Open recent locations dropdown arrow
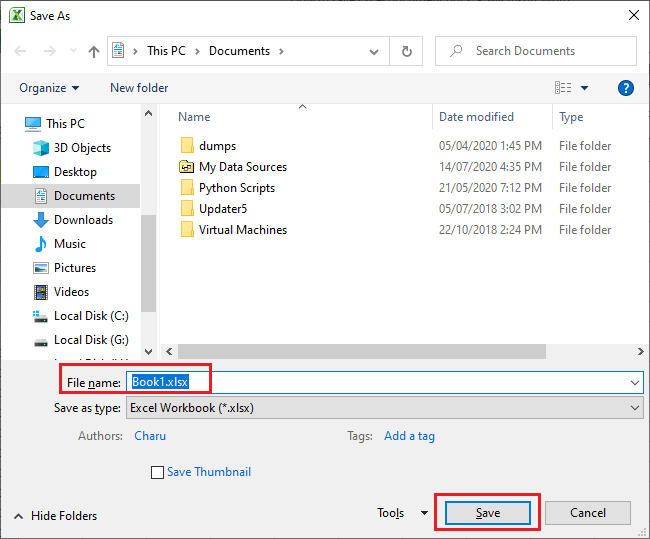This screenshot has width=650, height=539. pos(73,51)
